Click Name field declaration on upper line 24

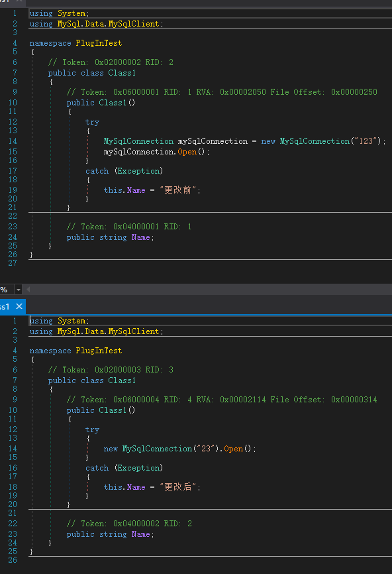point(141,237)
